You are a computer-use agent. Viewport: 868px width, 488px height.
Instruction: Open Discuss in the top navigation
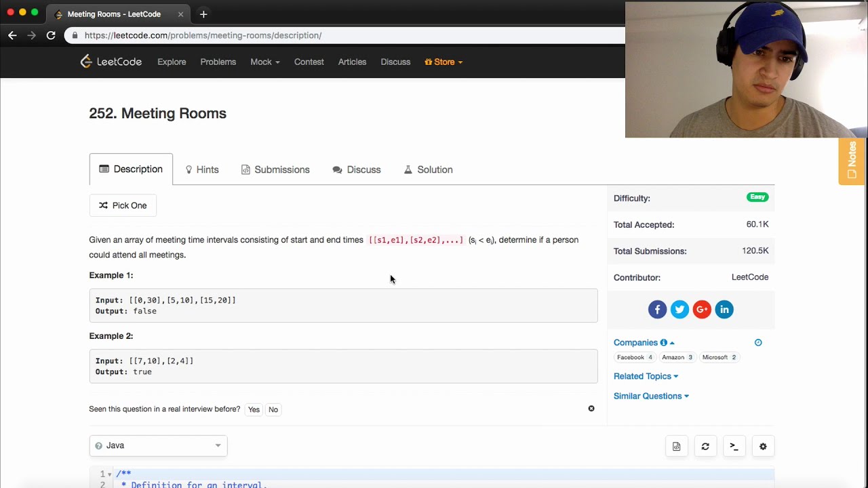pyautogui.click(x=395, y=62)
